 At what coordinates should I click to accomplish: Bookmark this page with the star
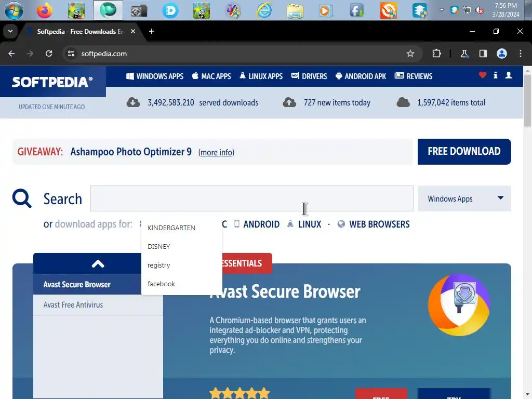tap(410, 54)
